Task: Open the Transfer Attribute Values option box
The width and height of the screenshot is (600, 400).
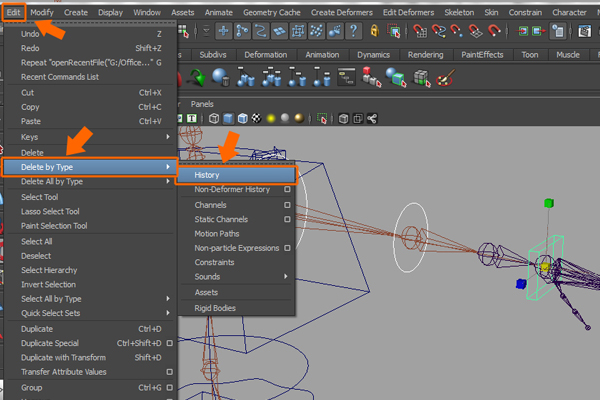Action: click(169, 372)
